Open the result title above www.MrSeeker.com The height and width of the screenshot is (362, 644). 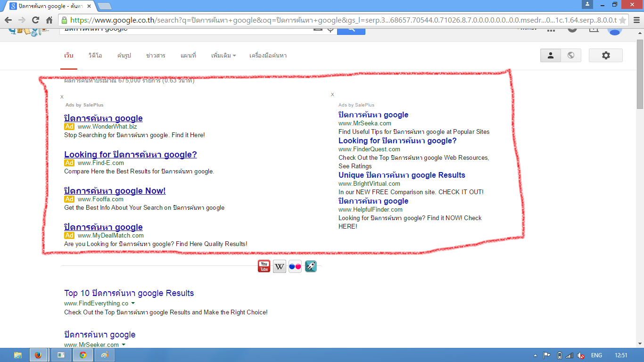(100, 335)
